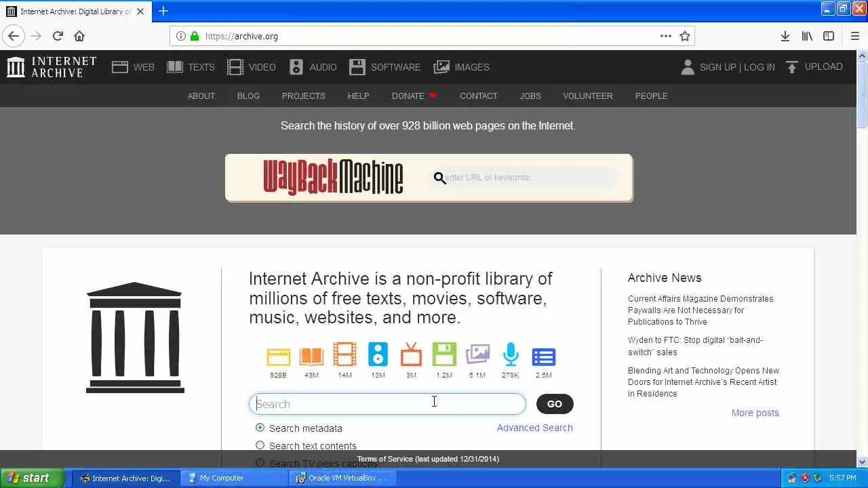Open the page actions three-dot menu
Viewport: 868px width, 488px height.
(x=666, y=36)
